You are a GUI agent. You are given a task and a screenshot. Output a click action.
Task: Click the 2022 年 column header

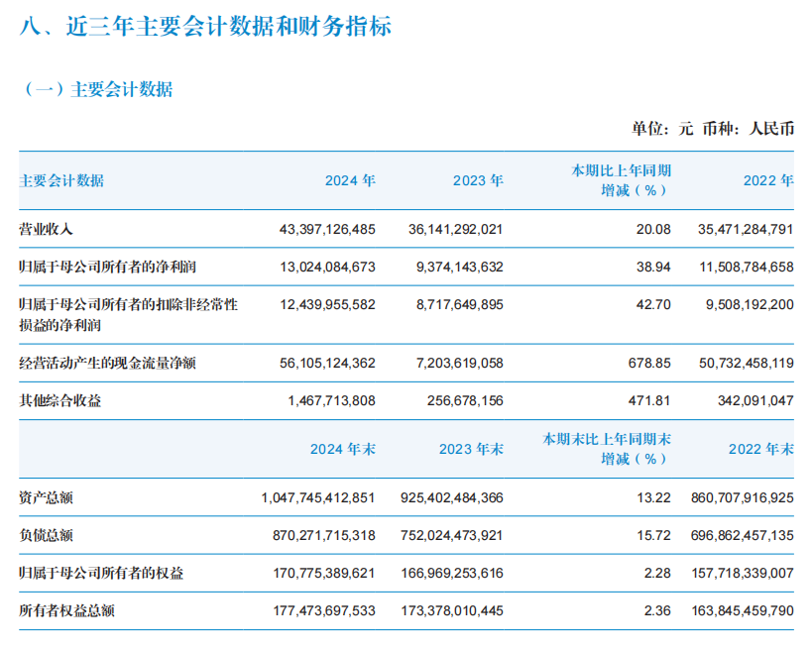768,180
